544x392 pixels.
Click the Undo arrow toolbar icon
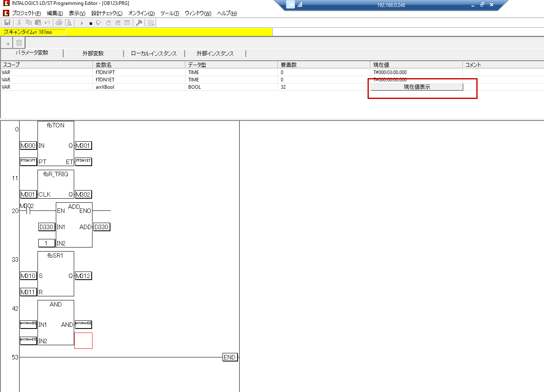click(x=47, y=23)
